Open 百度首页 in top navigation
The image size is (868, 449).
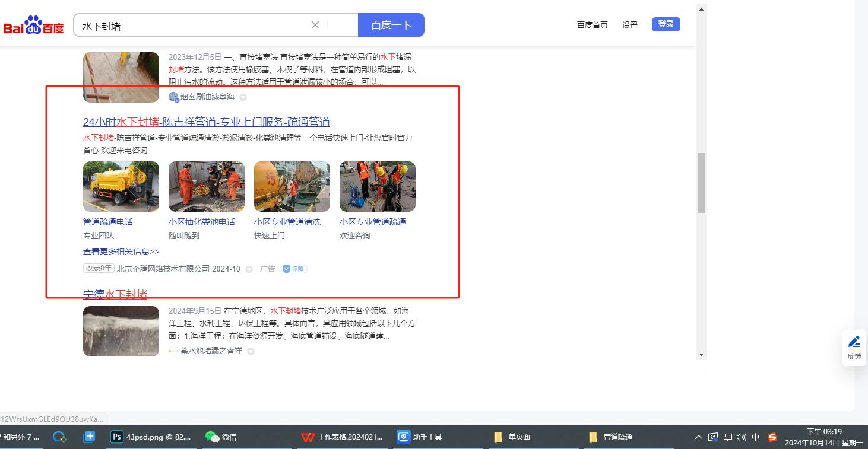tap(592, 25)
